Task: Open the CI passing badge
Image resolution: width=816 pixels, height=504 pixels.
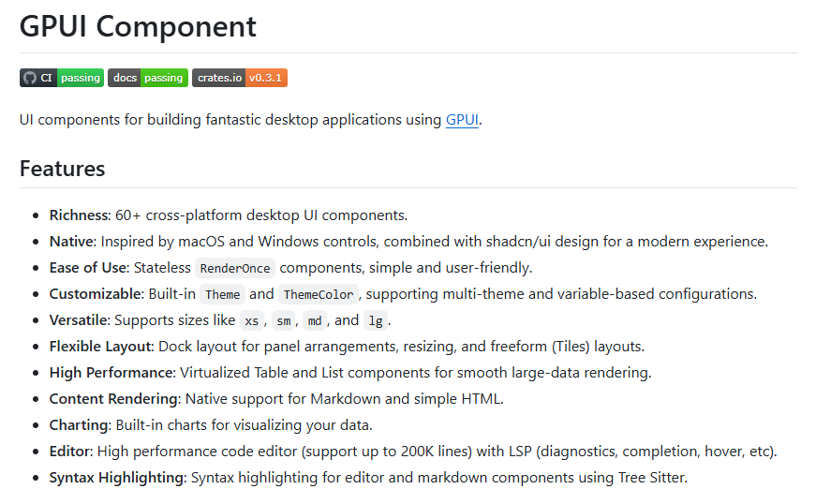Action: (62, 78)
